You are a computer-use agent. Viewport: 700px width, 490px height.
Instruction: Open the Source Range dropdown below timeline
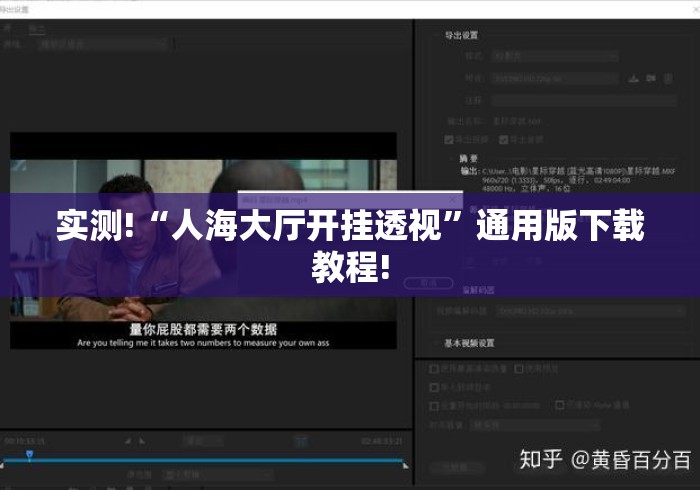coord(218,475)
